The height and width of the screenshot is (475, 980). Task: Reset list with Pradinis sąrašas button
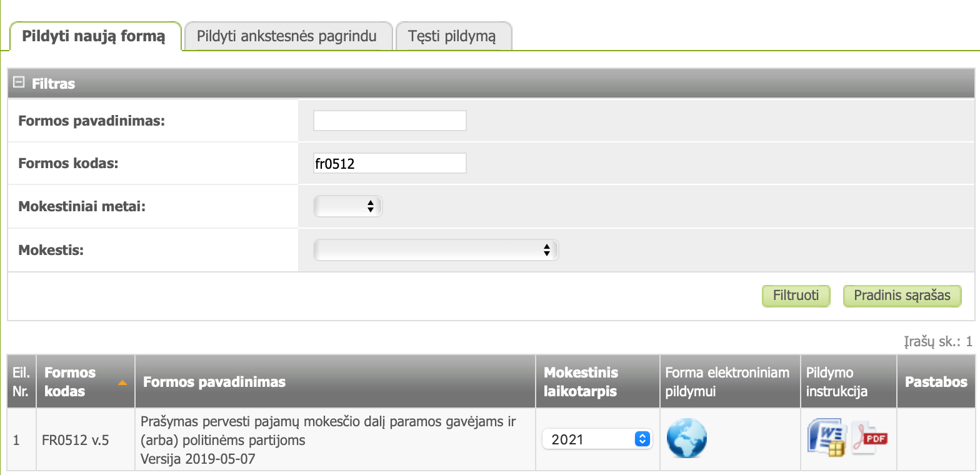(x=902, y=296)
